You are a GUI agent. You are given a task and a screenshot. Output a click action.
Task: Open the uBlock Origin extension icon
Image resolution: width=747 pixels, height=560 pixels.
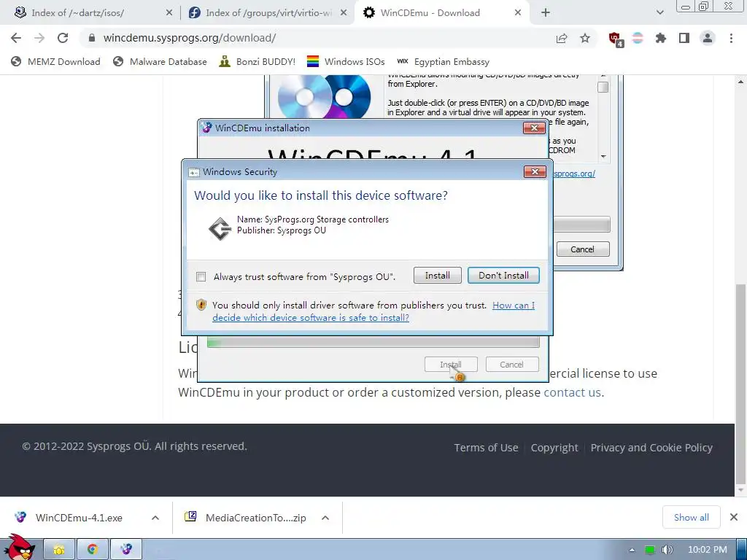click(615, 39)
